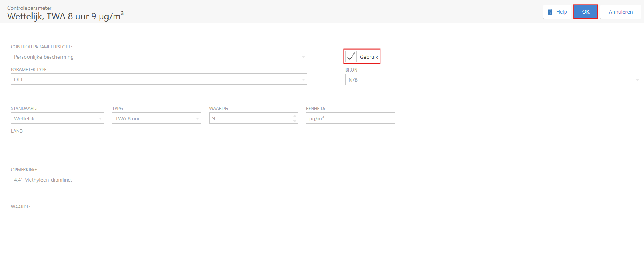644x255 pixels.
Task: Focus the bottom Waarde text area
Action: [x=325, y=224]
